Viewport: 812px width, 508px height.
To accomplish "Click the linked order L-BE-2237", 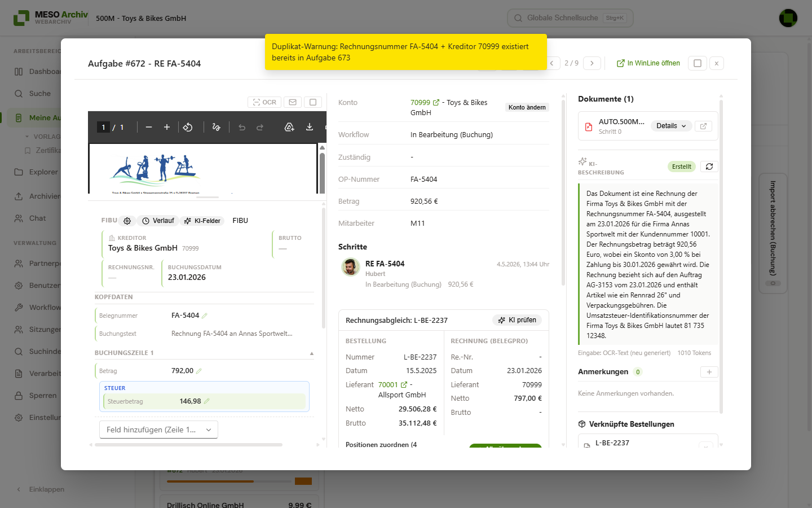I will [612, 443].
